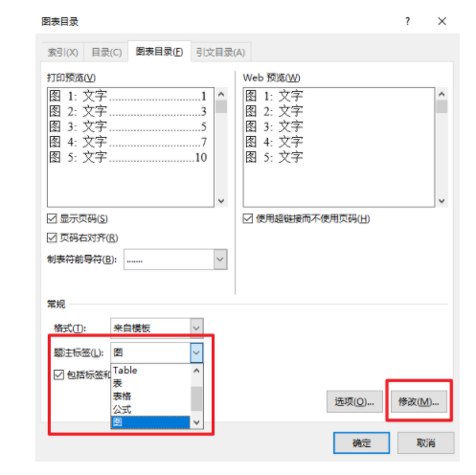
Task: Close the 图表目录 dialog
Action: pos(442,21)
